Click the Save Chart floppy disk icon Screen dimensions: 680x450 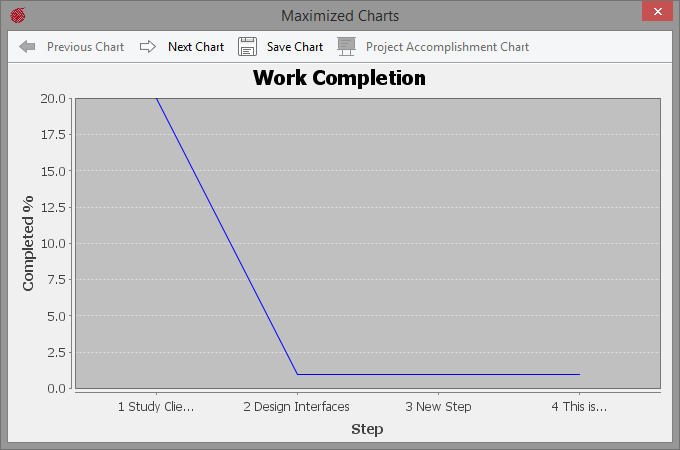(247, 47)
